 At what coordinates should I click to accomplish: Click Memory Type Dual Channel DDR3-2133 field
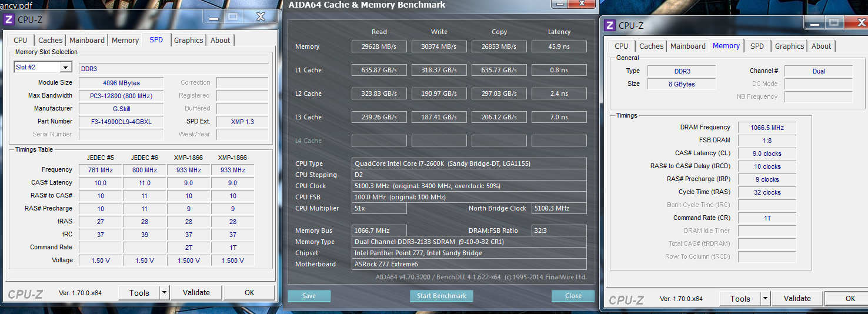(469, 242)
